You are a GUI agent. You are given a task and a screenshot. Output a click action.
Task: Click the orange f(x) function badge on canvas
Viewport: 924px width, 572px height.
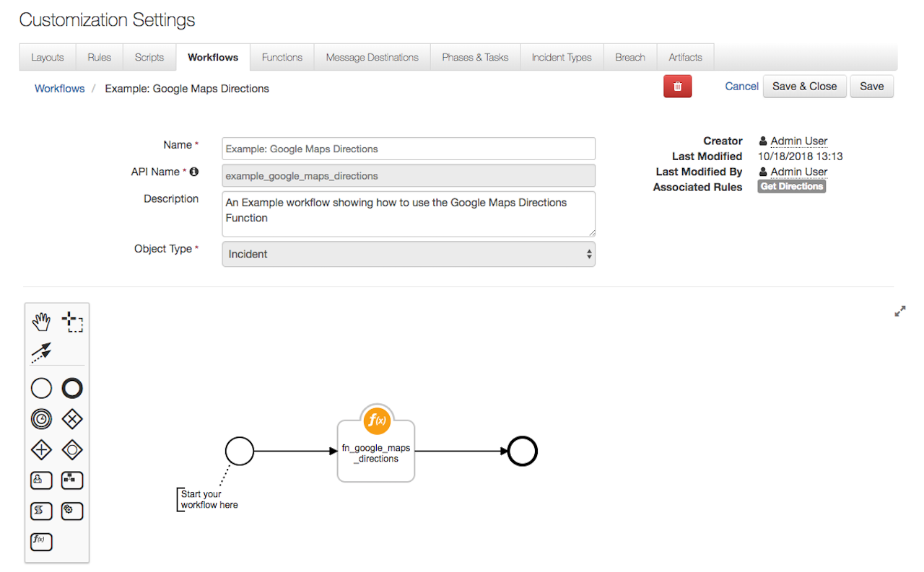(x=376, y=420)
